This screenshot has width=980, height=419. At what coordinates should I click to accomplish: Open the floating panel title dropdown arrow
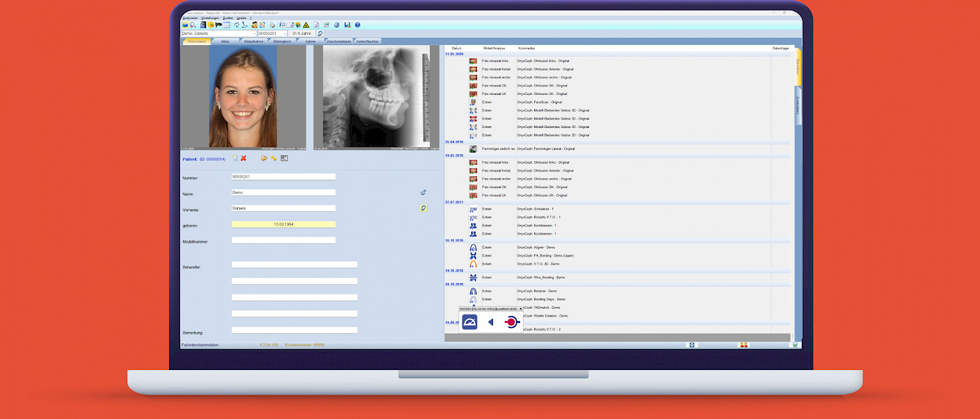point(521,309)
